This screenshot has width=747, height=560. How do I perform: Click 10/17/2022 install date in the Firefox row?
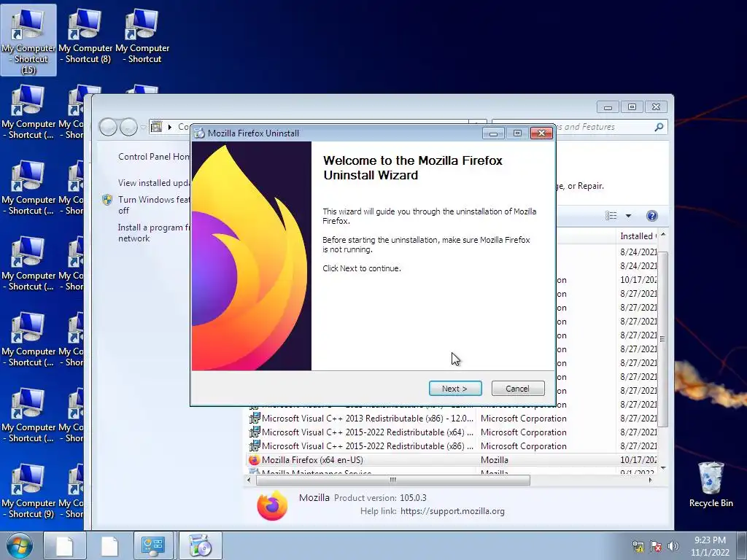tap(638, 460)
